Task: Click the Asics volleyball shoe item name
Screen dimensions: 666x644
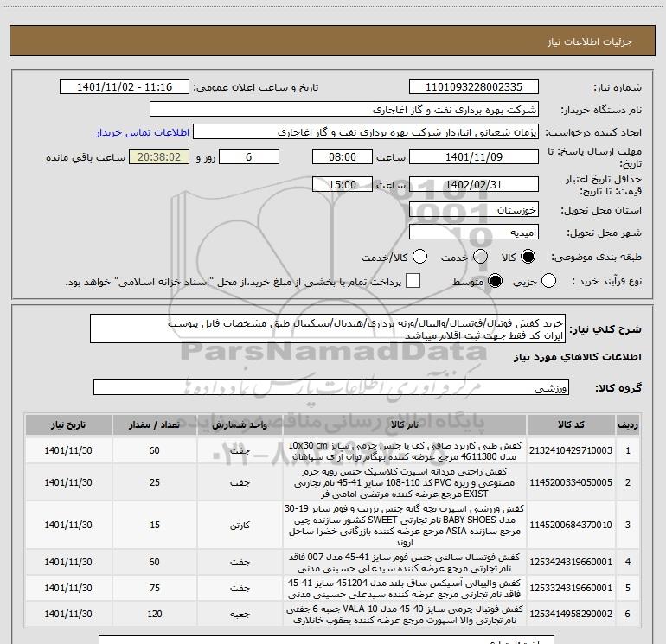Action: click(x=405, y=588)
